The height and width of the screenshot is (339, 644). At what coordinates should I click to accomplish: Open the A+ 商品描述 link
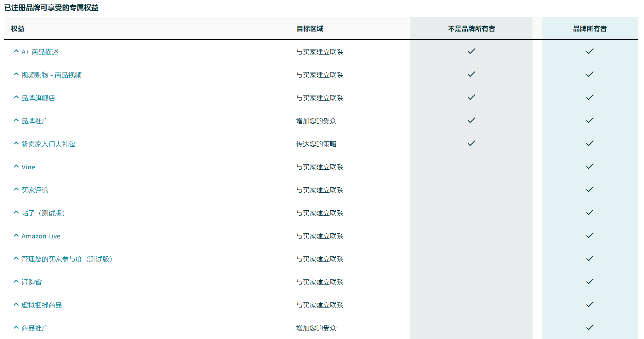(40, 52)
